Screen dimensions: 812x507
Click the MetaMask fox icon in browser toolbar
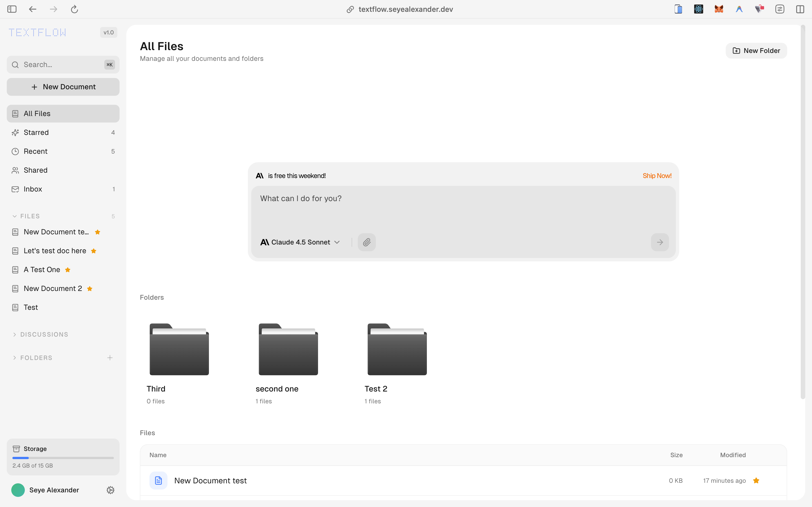719,9
